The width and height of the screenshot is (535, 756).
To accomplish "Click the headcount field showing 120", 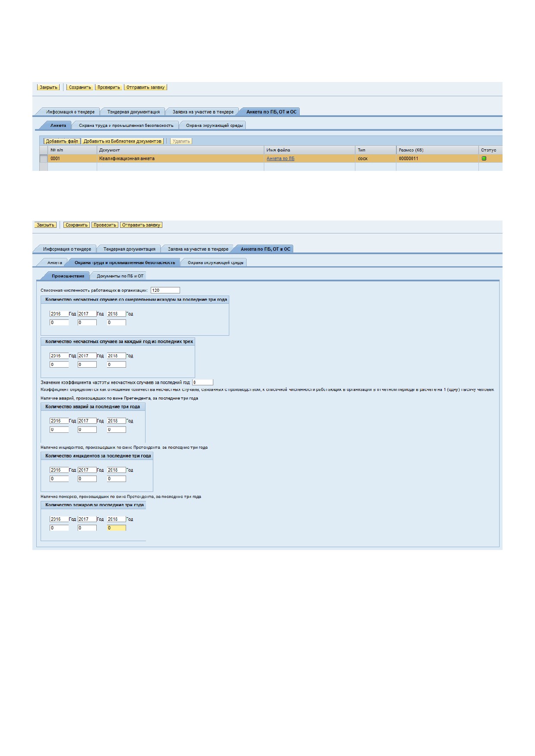I will tap(165, 290).
